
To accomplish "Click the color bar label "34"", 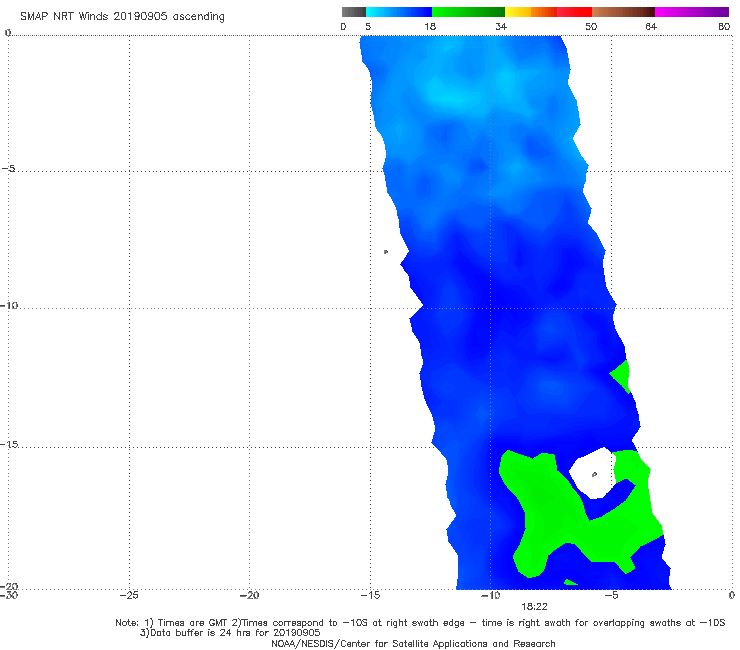I will tap(501, 26).
